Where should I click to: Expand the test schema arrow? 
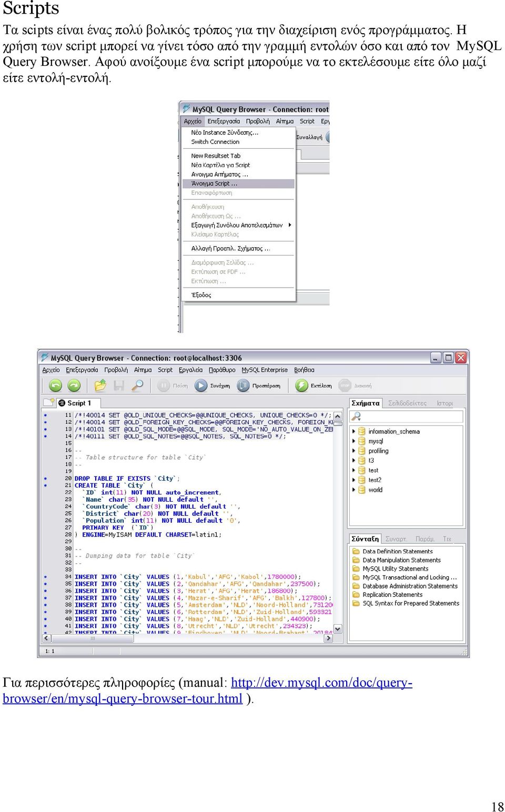tap(353, 470)
